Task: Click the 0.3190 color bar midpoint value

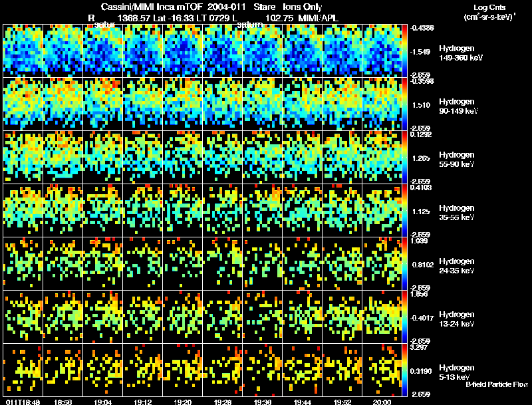Action: (421, 371)
